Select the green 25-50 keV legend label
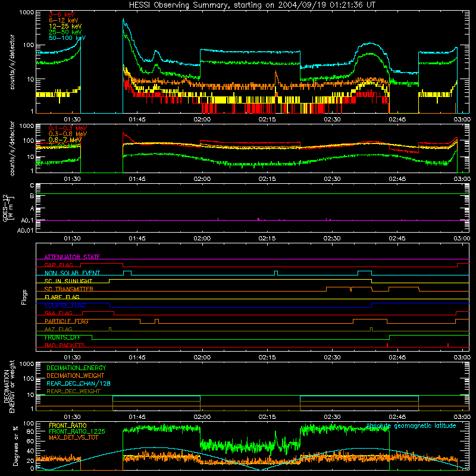This screenshot has height=476, width=476. tap(65, 32)
